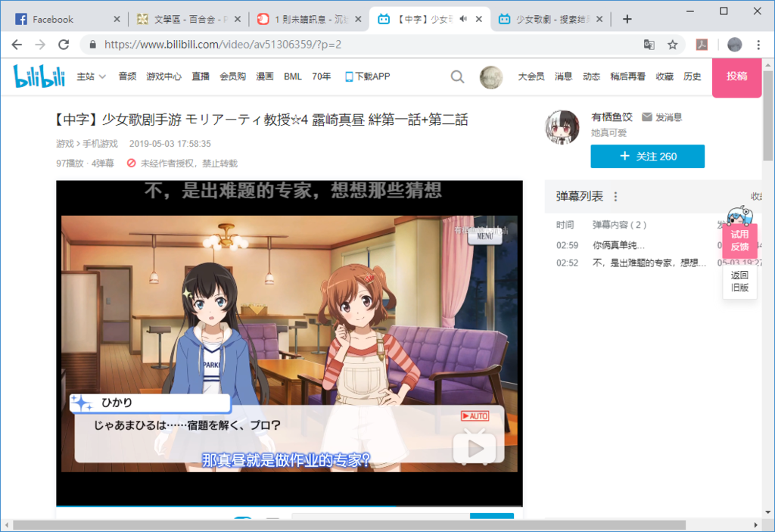Image resolution: width=775 pixels, height=532 pixels.
Task: Open a new browser tab
Action: tap(627, 19)
